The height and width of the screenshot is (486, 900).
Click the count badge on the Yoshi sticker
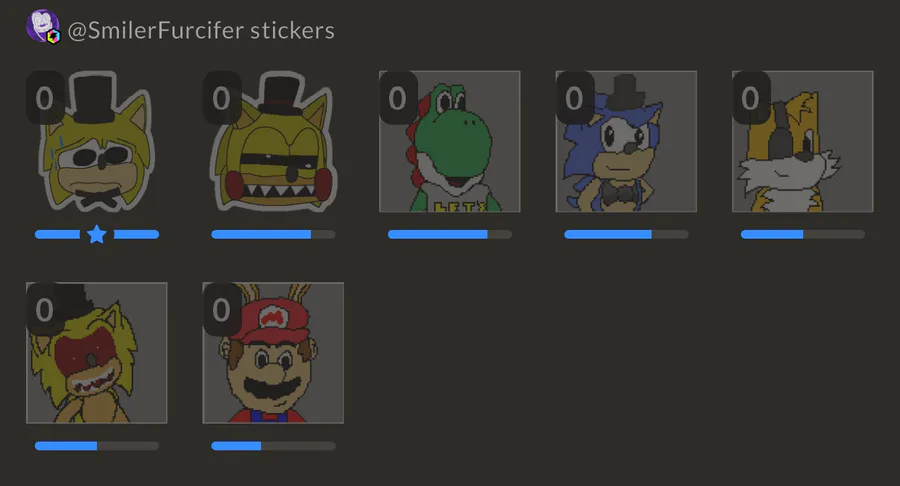(398, 98)
